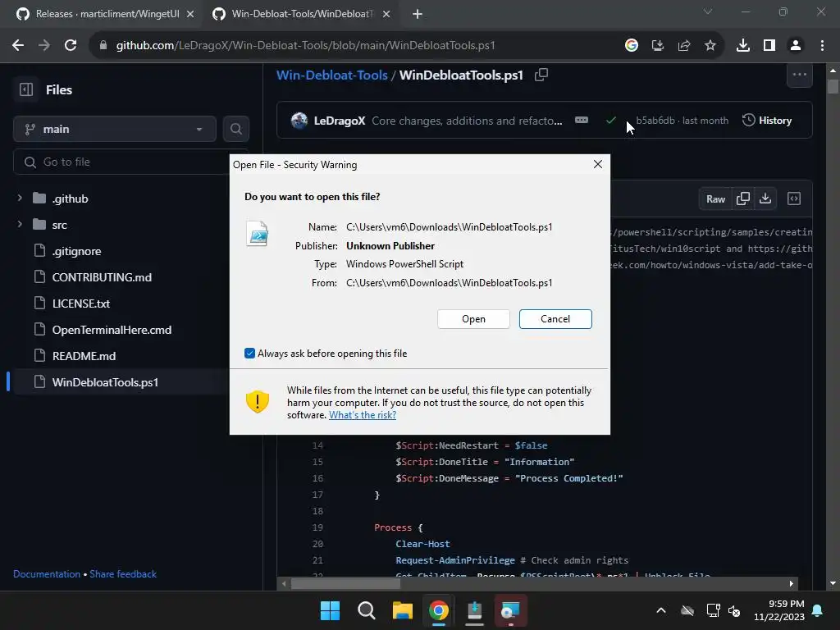The height and width of the screenshot is (630, 840).
Task: Open the Chrome profile icon
Action: pos(796,46)
